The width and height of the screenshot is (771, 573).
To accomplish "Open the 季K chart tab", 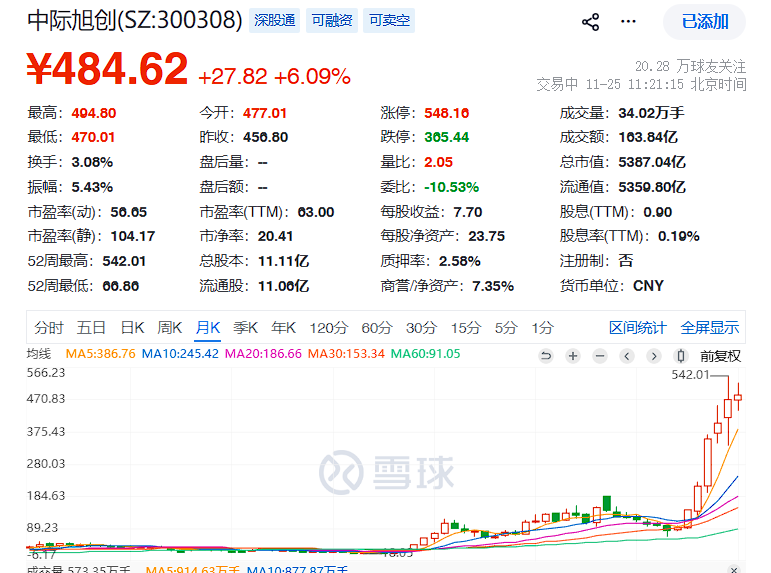I will [245, 328].
